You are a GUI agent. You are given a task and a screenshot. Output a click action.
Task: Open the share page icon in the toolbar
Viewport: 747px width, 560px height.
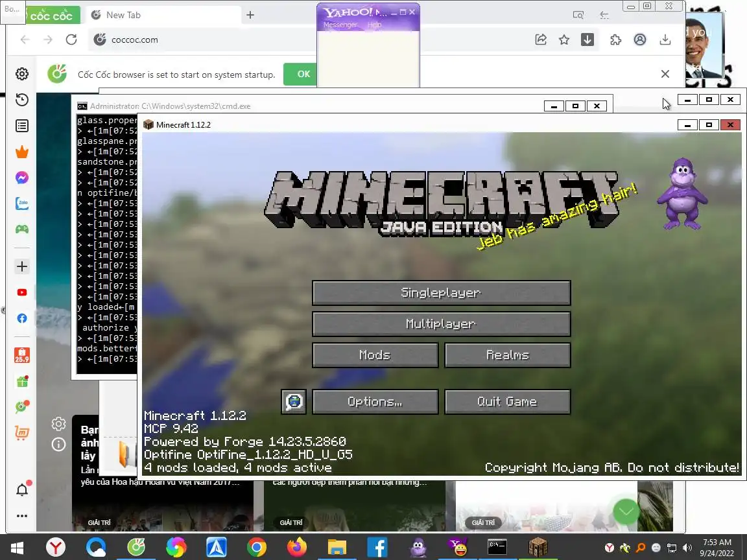(541, 40)
